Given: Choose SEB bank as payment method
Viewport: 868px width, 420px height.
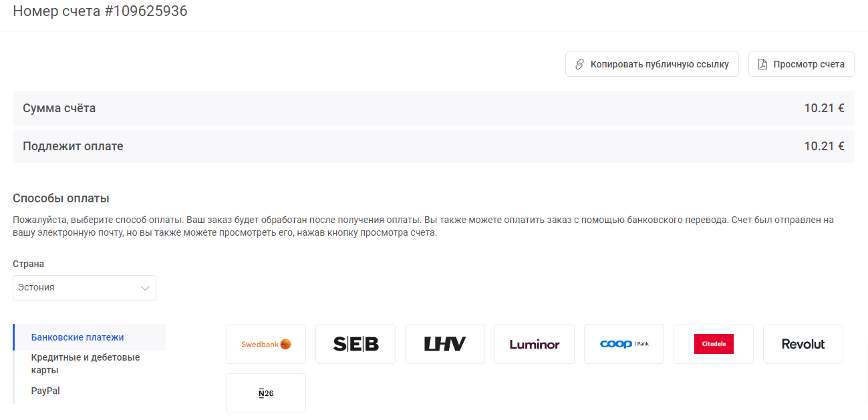Looking at the screenshot, I should [355, 344].
